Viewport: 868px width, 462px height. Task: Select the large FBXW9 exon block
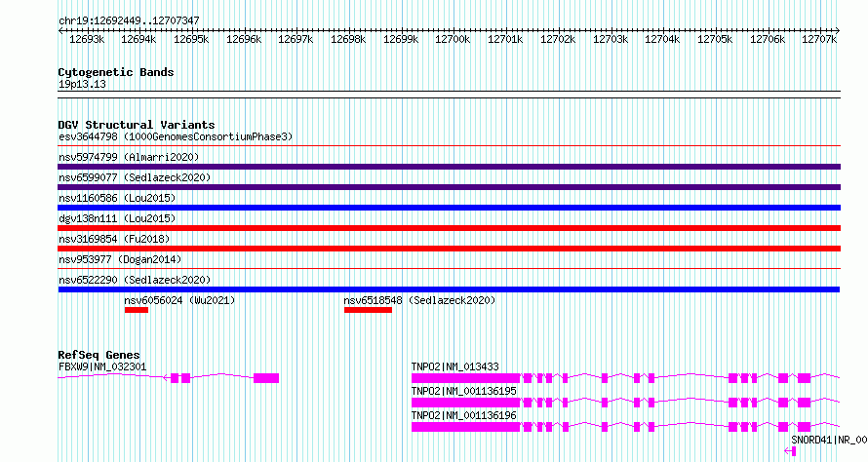[x=266, y=378]
